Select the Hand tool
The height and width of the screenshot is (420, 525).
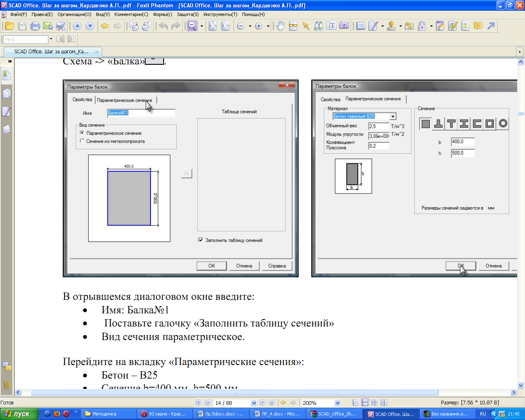280,26
